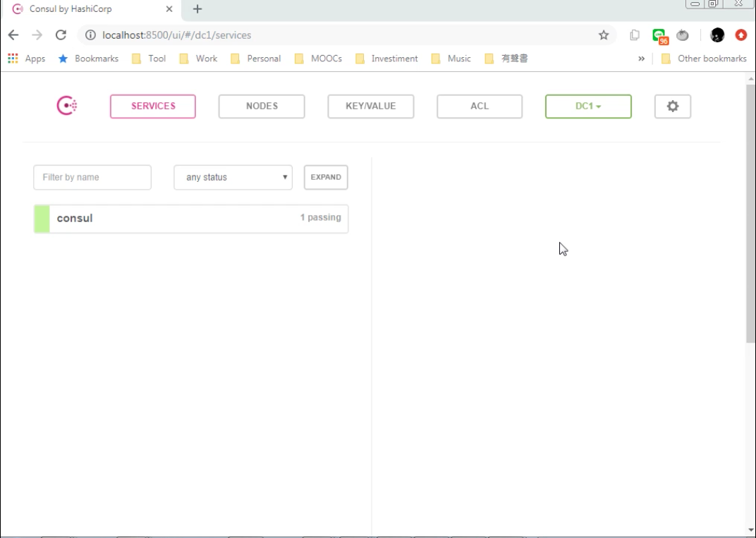Click the Consul logo icon
Screen dimensions: 756x538
67,106
